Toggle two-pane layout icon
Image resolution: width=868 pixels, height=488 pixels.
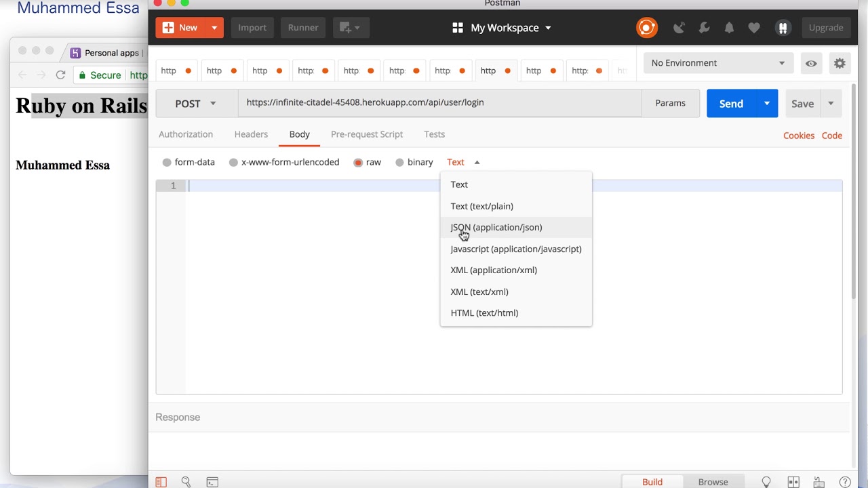point(793,482)
